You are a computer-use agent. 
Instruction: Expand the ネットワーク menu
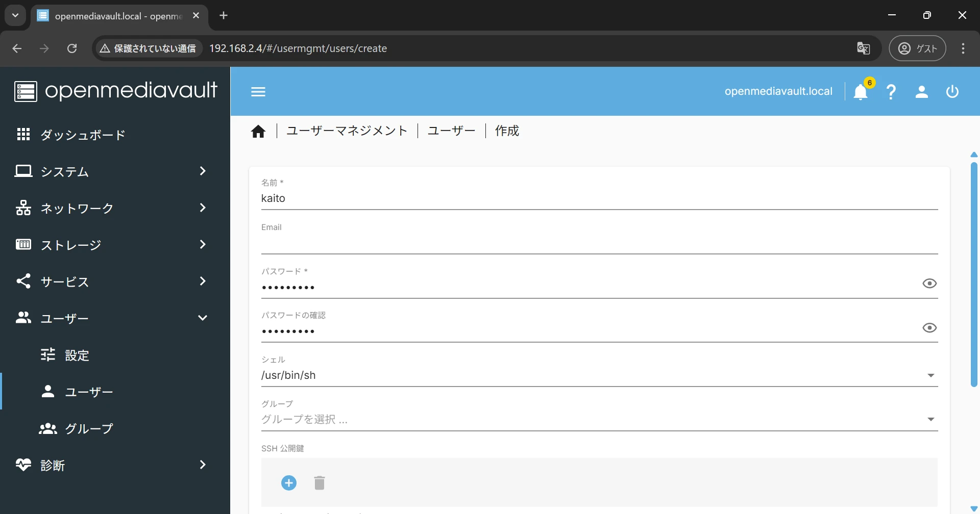[115, 208]
